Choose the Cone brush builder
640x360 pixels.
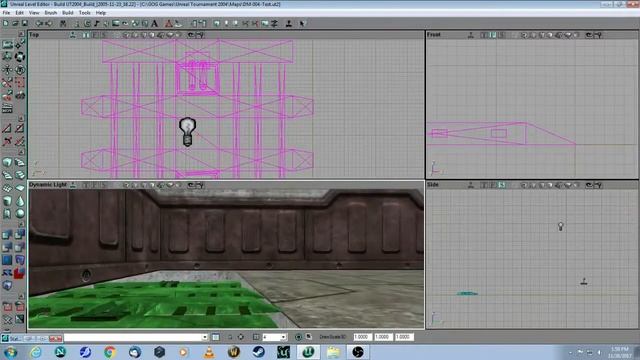click(20, 200)
